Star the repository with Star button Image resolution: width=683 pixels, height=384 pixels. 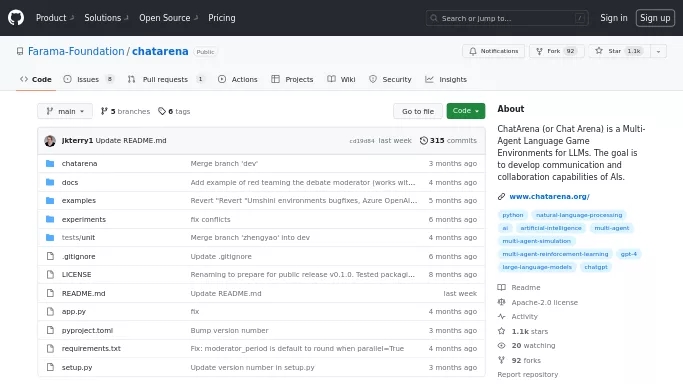[619, 51]
